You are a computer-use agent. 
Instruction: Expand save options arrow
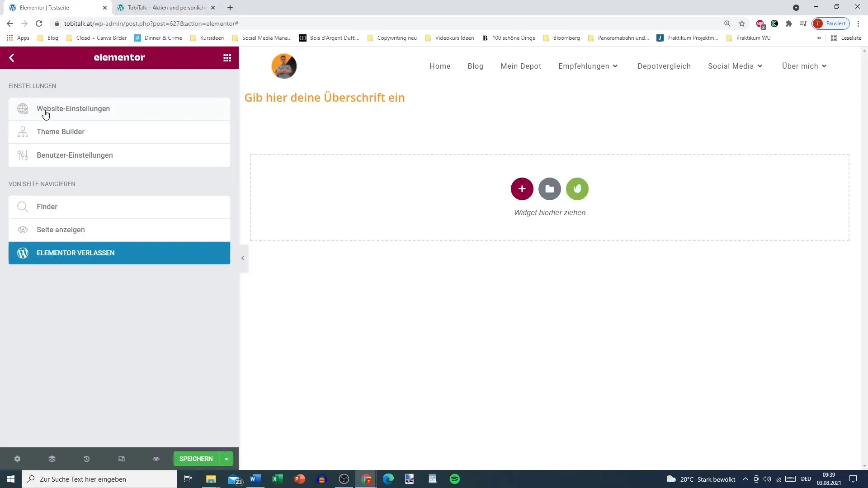pyautogui.click(x=226, y=459)
